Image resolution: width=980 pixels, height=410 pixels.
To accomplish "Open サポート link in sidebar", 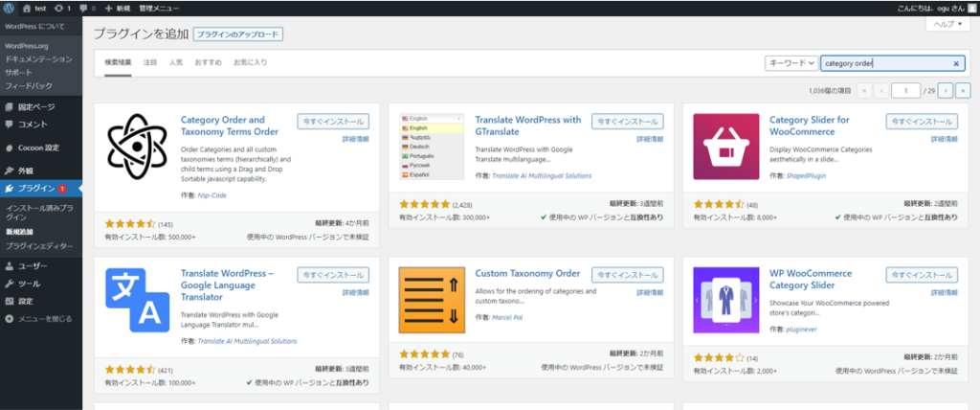I will coord(18,73).
